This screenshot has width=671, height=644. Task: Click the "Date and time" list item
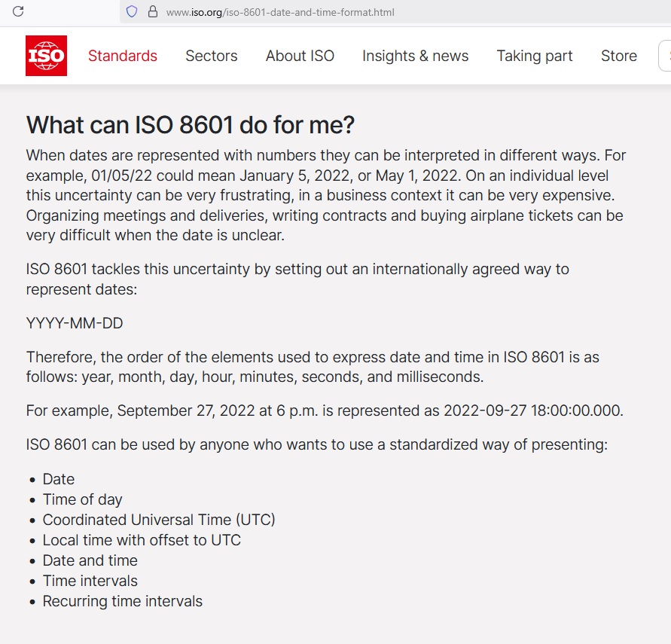[x=90, y=560]
